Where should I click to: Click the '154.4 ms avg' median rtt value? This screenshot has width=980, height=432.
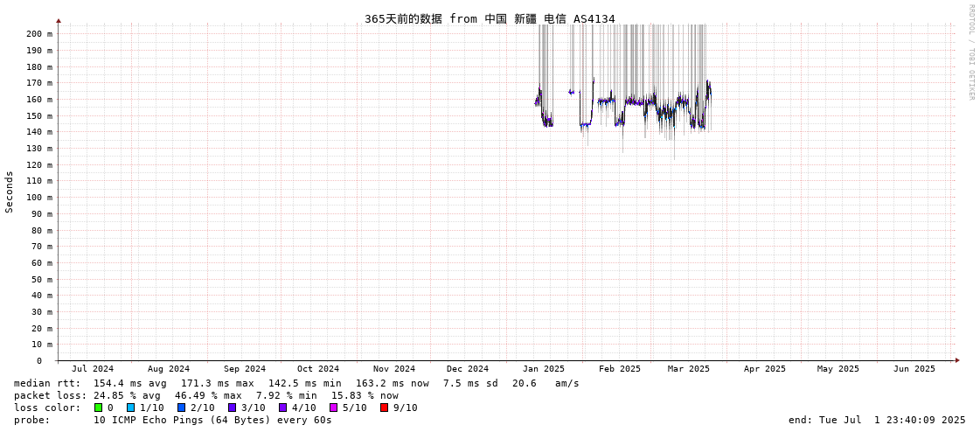[x=130, y=383]
